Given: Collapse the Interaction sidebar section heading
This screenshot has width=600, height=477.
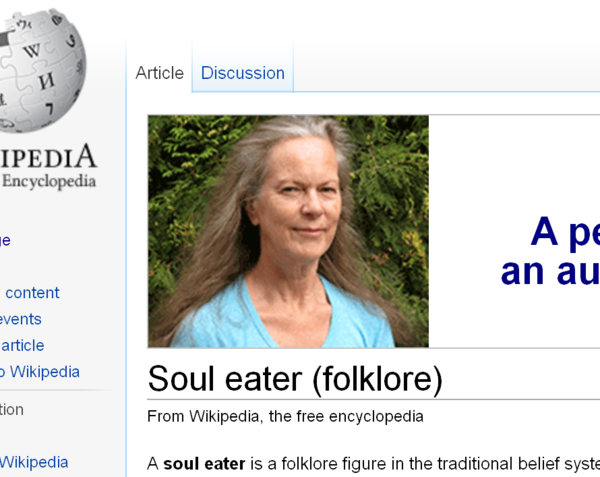Looking at the screenshot, I should click(11, 410).
